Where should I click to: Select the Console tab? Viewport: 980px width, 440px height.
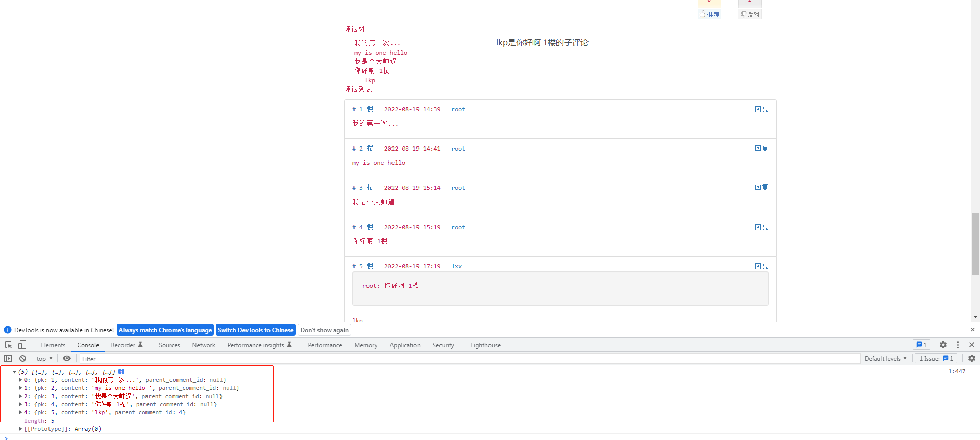pos(88,345)
